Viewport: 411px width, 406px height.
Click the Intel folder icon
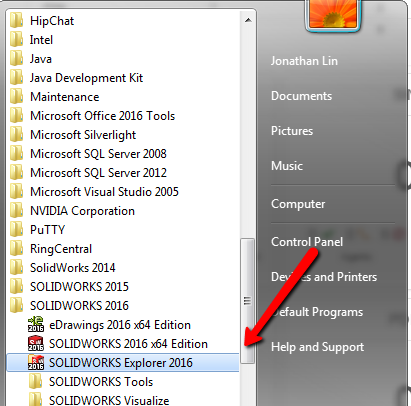16,39
